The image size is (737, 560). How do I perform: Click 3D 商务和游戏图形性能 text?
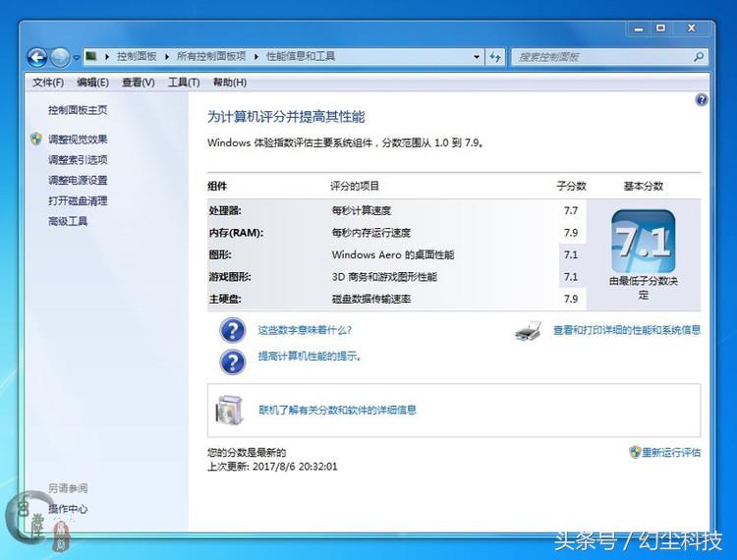click(384, 277)
